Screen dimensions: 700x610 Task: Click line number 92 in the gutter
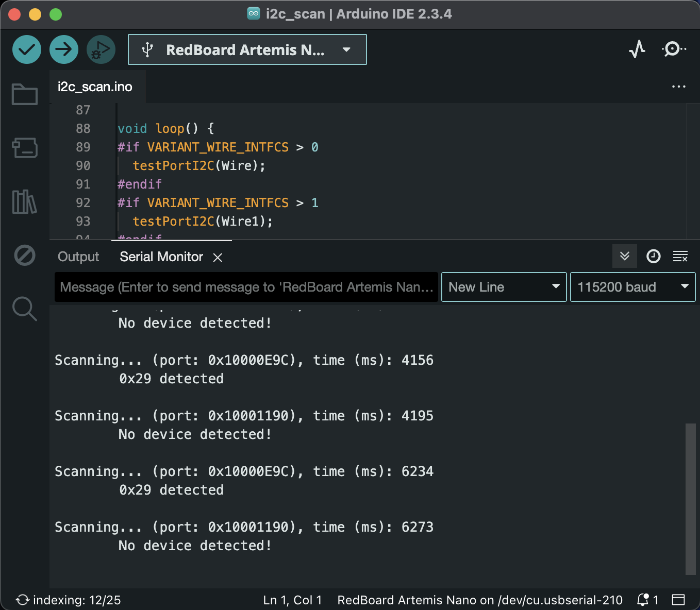(83, 202)
